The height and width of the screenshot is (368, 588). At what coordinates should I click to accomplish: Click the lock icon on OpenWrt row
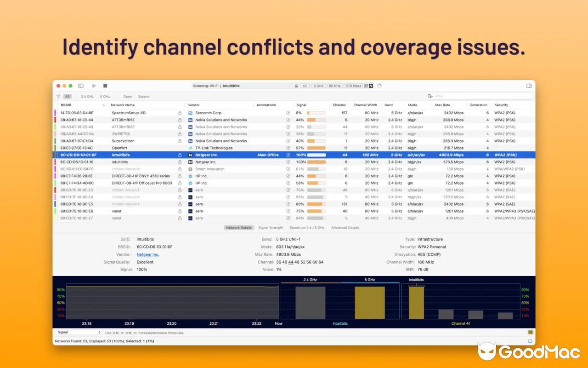(x=180, y=148)
